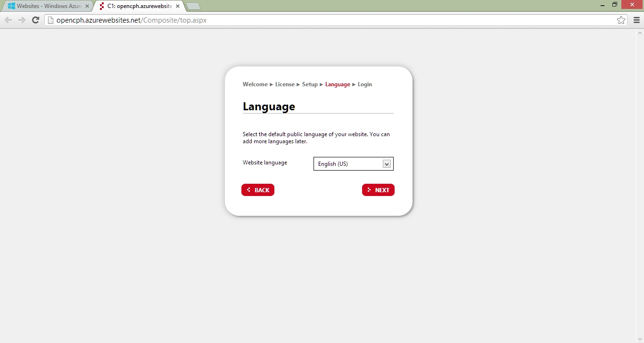Click the Welcome step in the breadcrumb
The width and height of the screenshot is (644, 343).
click(x=255, y=84)
